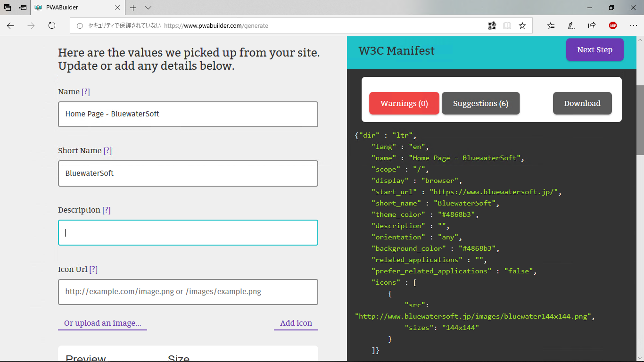The image size is (644, 362).
Task: Focus the Description text box
Action: 188,233
